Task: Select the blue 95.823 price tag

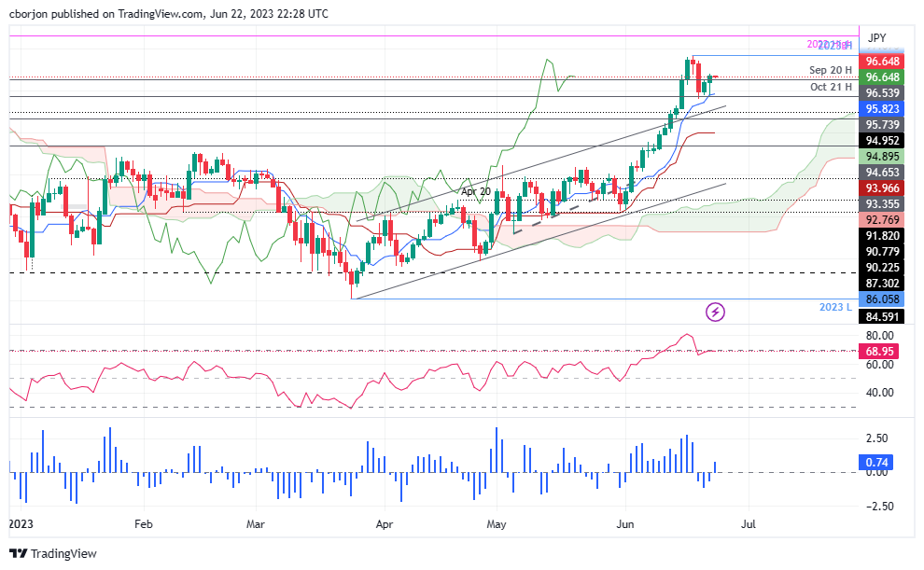Action: click(x=881, y=109)
